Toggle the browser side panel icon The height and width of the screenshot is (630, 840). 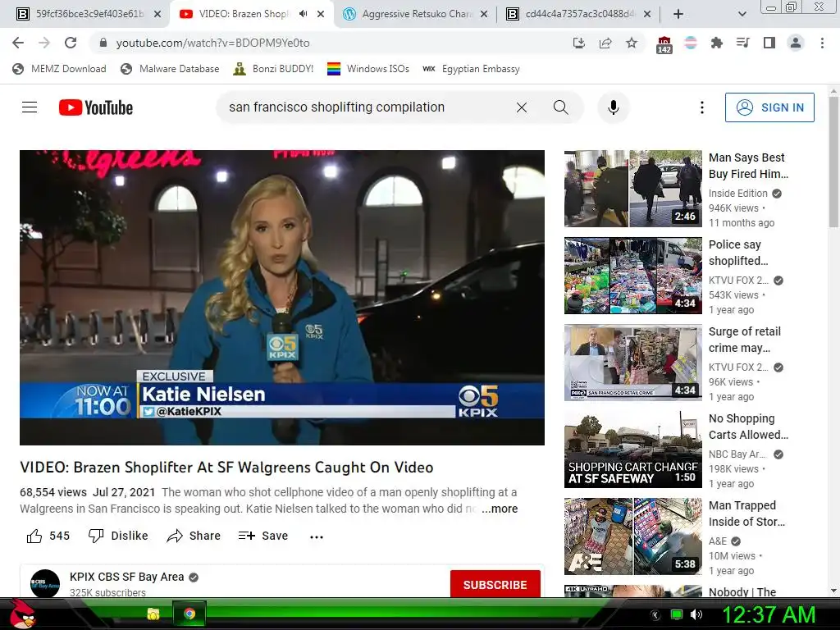click(769, 43)
